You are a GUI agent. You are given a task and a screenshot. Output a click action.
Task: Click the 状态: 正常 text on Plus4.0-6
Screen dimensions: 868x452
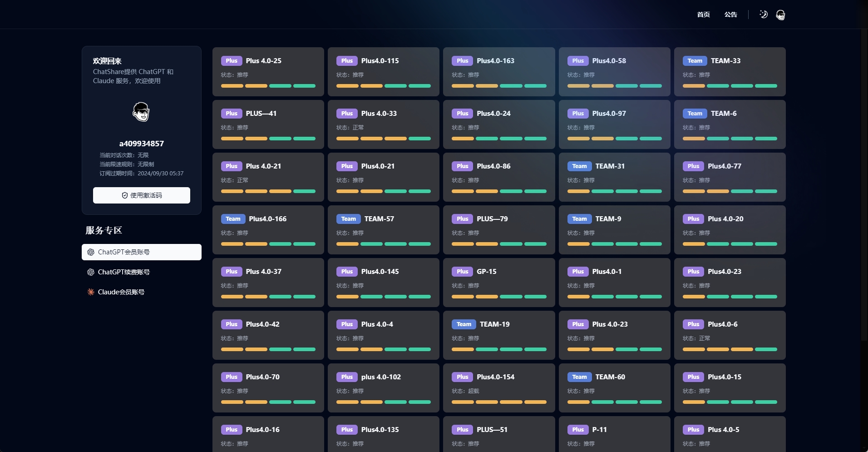click(x=696, y=338)
